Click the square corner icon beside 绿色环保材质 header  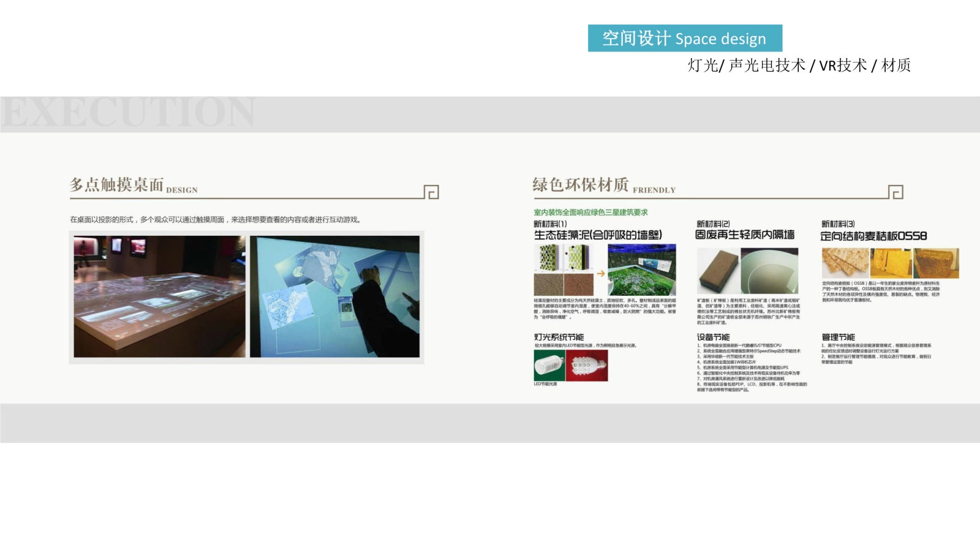(x=896, y=192)
